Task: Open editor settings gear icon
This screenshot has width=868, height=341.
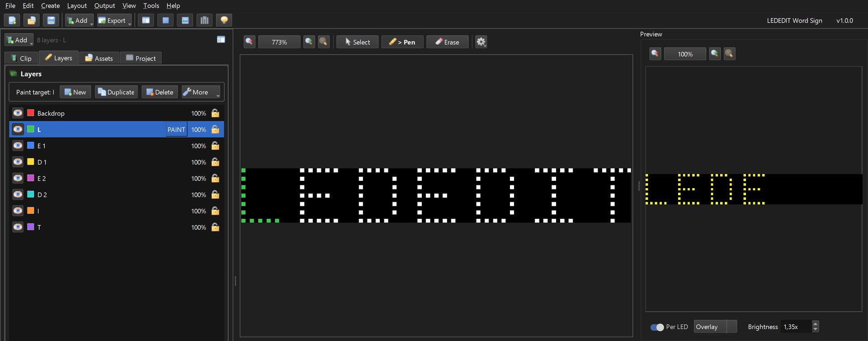Action: 481,42
